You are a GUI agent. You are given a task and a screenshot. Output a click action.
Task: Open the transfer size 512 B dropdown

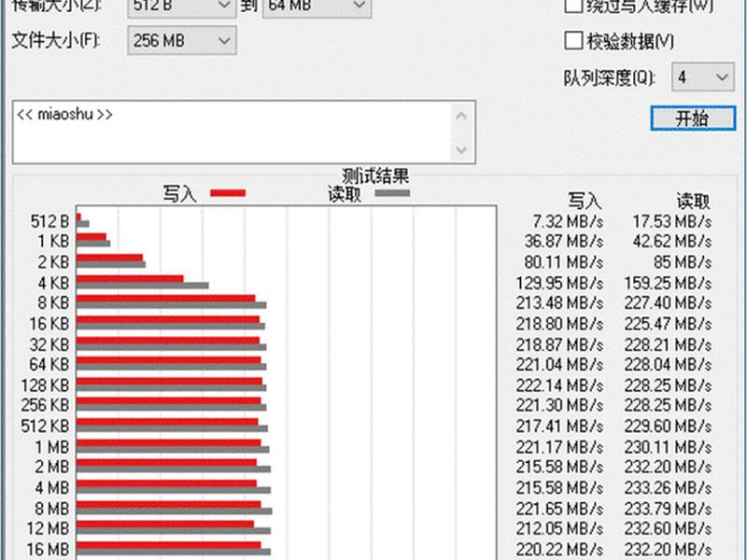[x=182, y=7]
